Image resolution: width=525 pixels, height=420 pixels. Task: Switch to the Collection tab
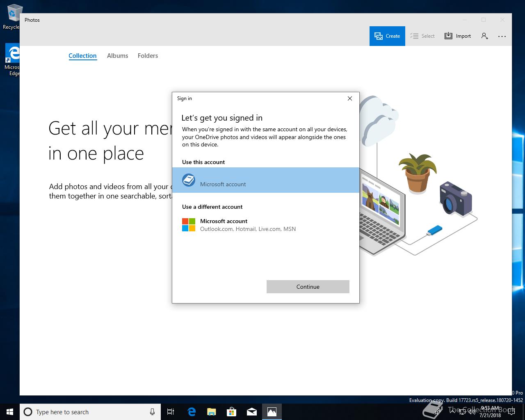82,56
